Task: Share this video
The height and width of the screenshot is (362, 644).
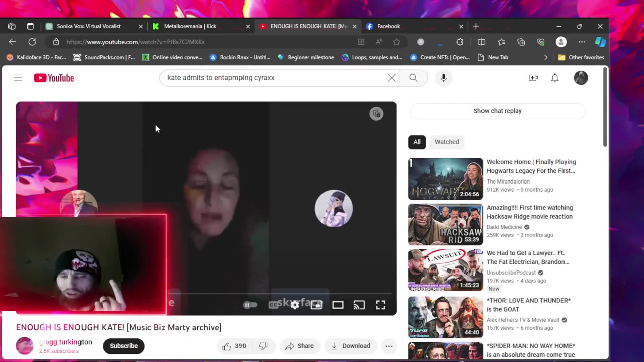Action: coord(299,346)
